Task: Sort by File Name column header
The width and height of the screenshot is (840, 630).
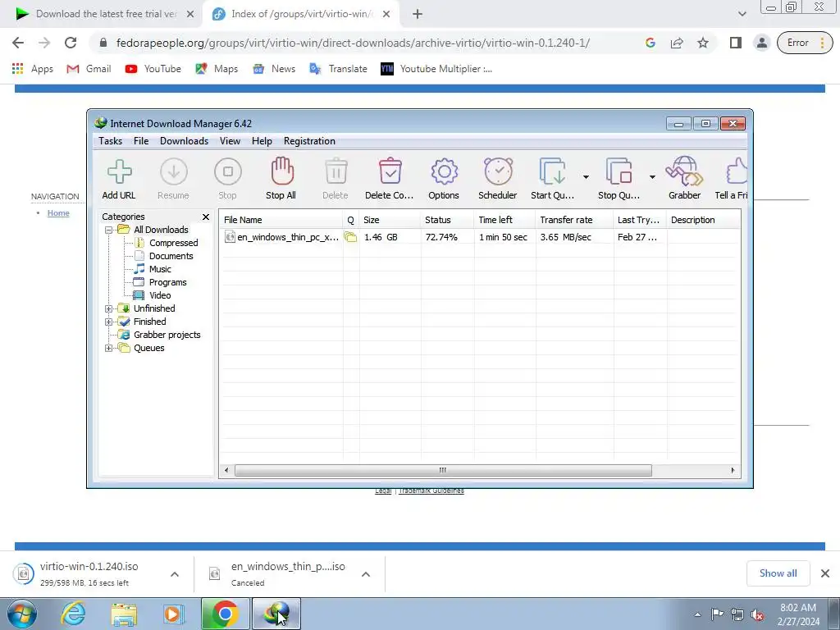Action: [x=281, y=220]
